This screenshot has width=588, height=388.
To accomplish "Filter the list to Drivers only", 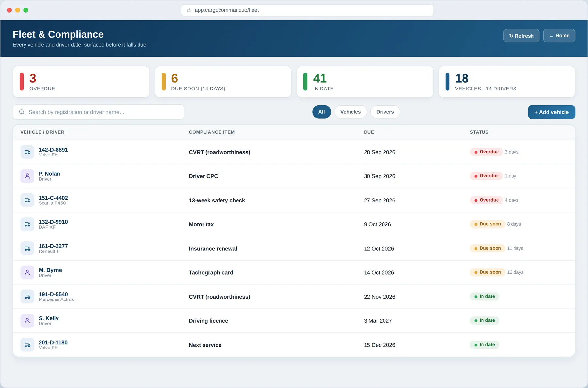I will coord(385,112).
